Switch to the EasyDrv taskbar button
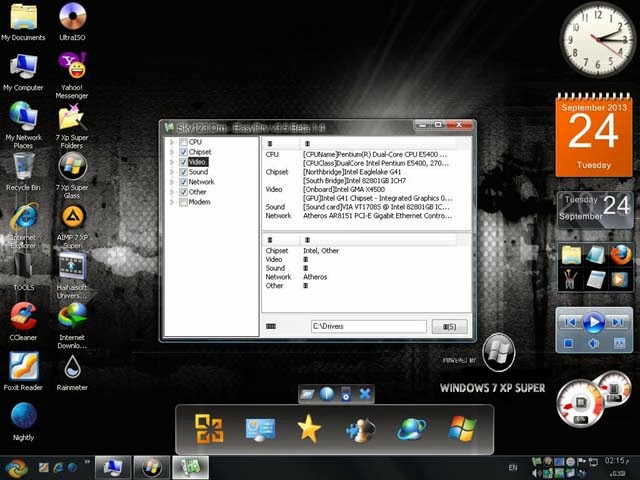The width and height of the screenshot is (640, 480). pyautogui.click(x=191, y=467)
